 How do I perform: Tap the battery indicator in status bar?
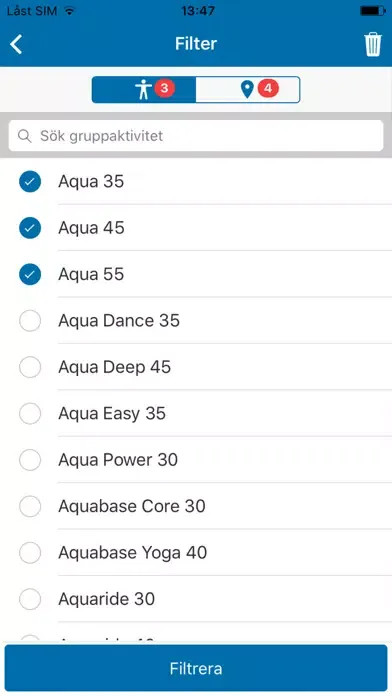click(x=373, y=11)
